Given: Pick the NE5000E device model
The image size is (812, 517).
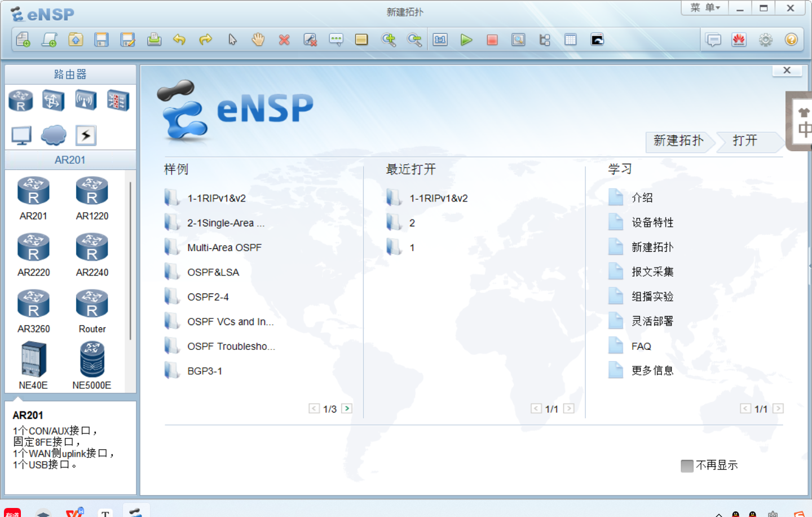Looking at the screenshot, I should coord(92,366).
